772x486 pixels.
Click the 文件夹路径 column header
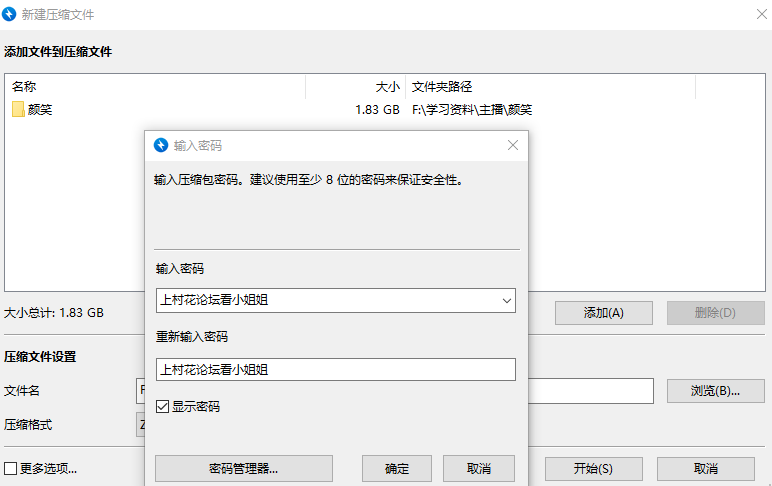pos(441,87)
